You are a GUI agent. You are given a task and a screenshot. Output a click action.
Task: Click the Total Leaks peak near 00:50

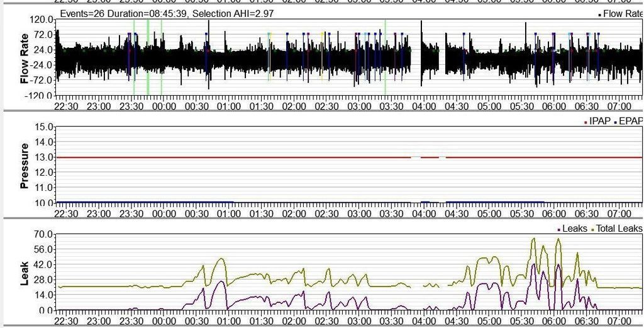pos(221,259)
